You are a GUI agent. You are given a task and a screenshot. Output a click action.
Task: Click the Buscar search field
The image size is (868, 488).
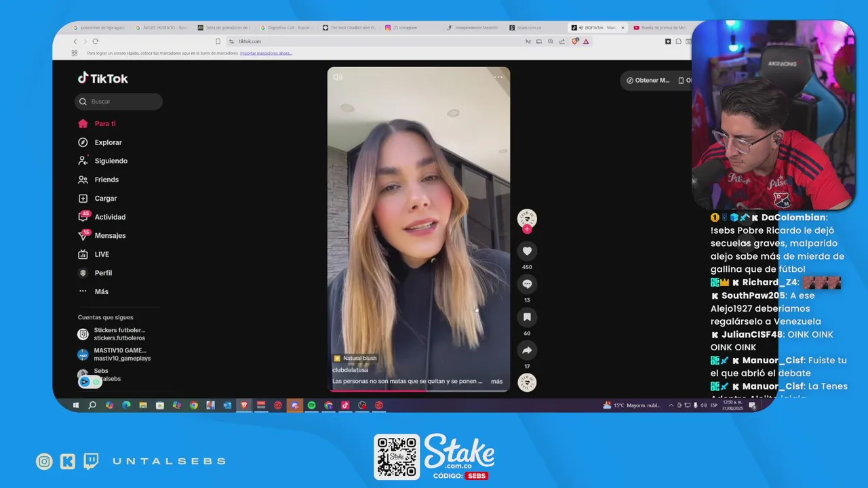119,102
